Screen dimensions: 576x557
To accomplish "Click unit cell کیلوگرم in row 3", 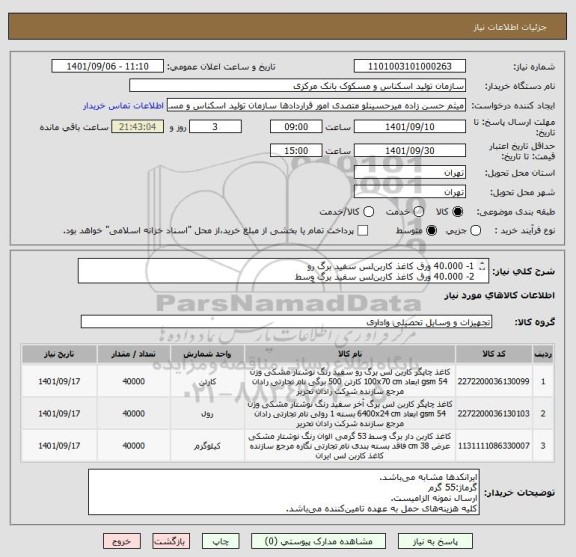I will click(207, 446).
